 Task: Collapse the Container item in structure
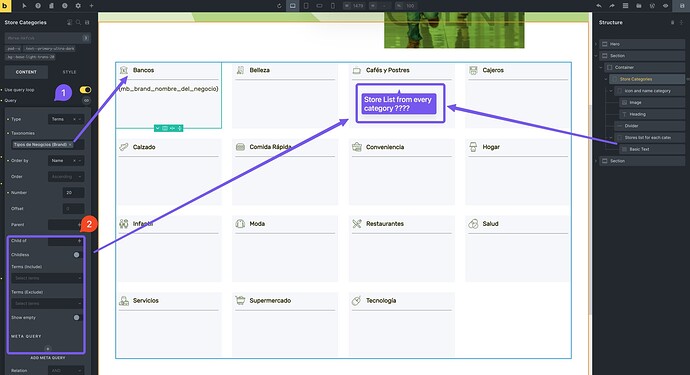[601, 68]
